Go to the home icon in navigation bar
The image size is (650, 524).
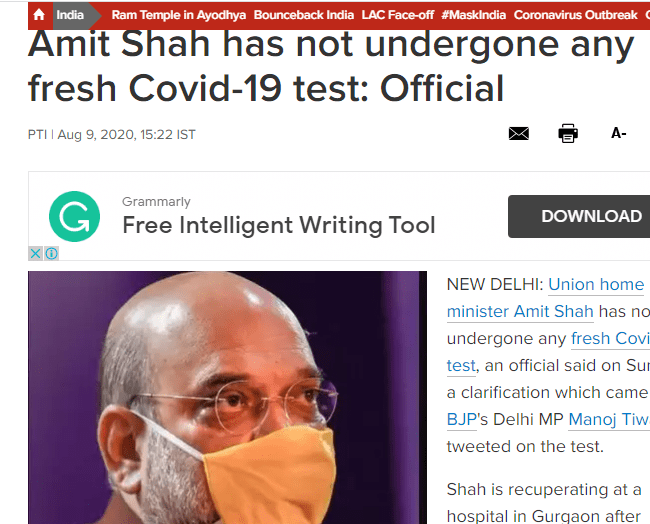39,15
